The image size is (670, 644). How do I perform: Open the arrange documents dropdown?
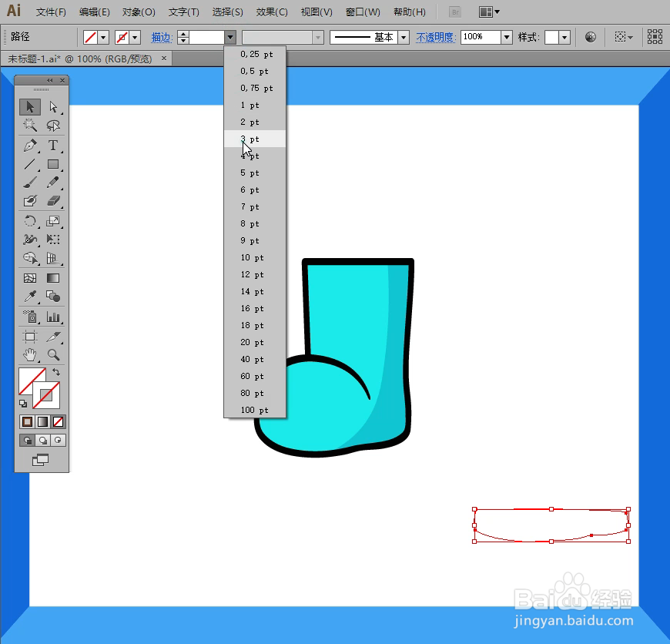tap(490, 12)
